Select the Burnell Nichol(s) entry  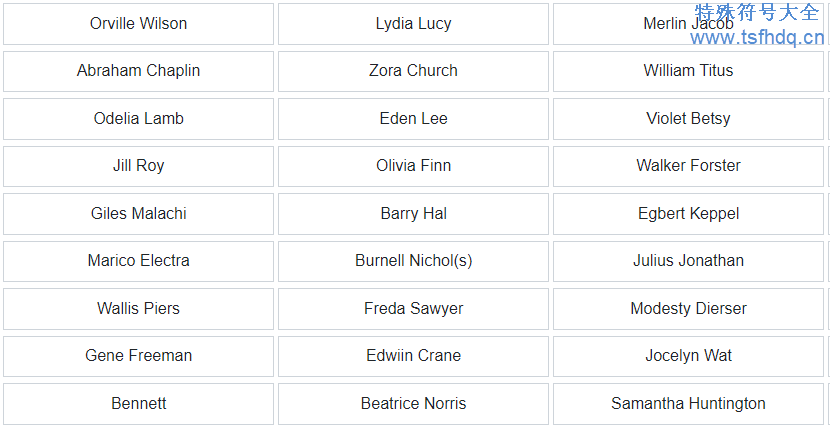[413, 261]
